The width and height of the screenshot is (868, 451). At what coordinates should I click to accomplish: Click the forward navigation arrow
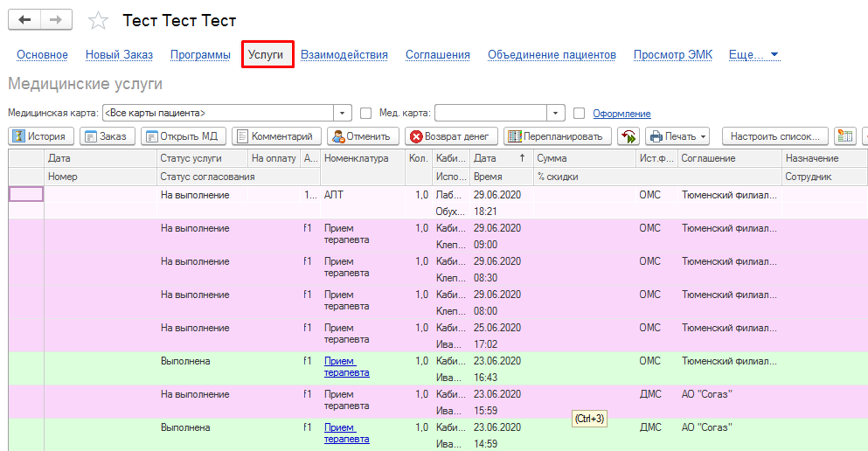(x=57, y=20)
